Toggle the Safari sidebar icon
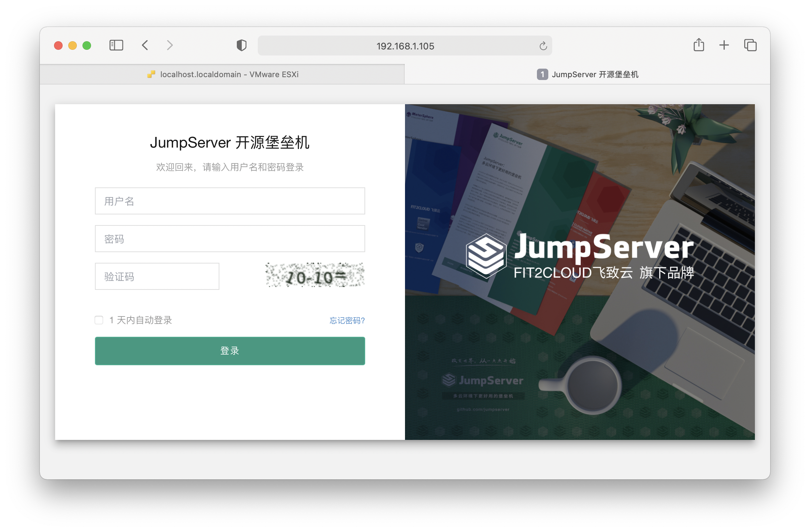The image size is (810, 532). tap(116, 46)
